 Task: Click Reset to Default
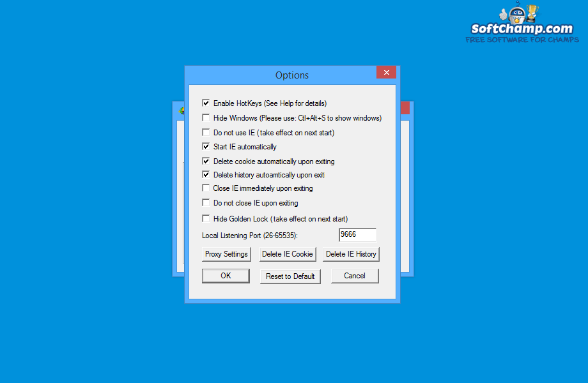pos(290,276)
